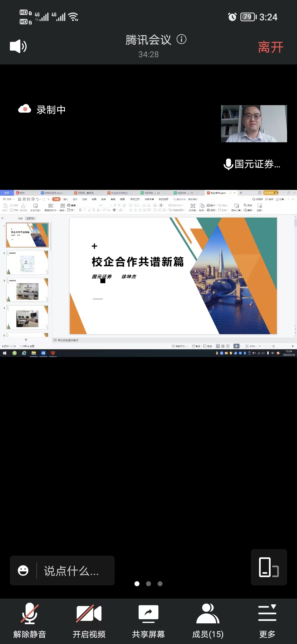Open the 开始 ribbon tab

click(x=56, y=199)
